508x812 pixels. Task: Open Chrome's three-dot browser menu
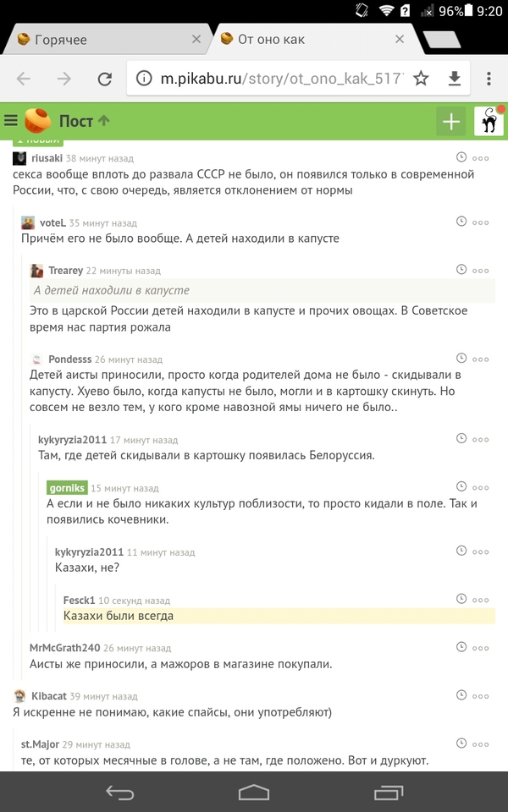(x=489, y=77)
